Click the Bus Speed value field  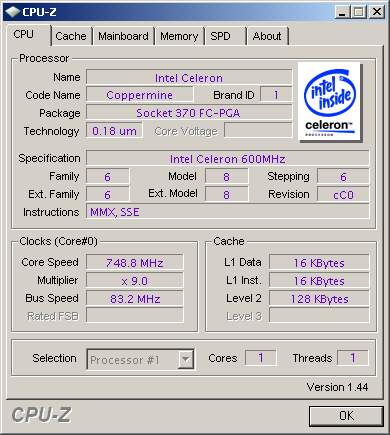[135, 299]
